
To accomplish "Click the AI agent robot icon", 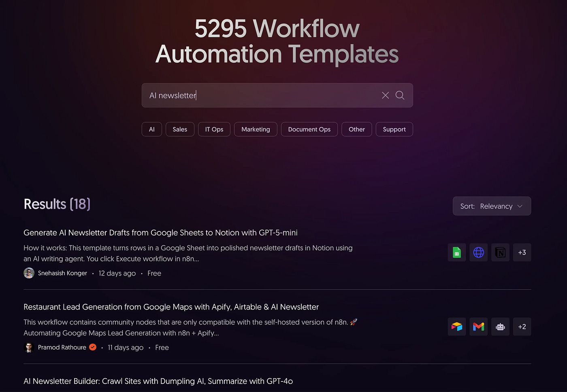I will coord(500,327).
